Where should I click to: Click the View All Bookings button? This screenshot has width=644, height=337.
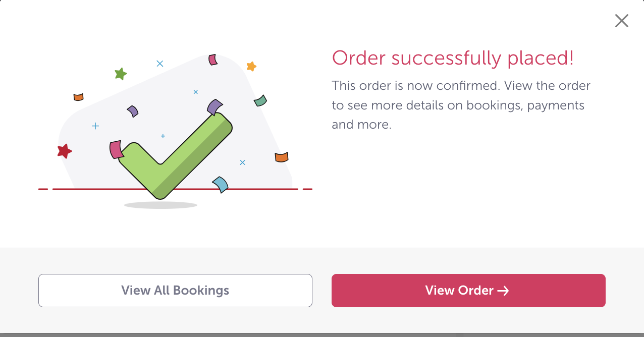pyautogui.click(x=175, y=291)
